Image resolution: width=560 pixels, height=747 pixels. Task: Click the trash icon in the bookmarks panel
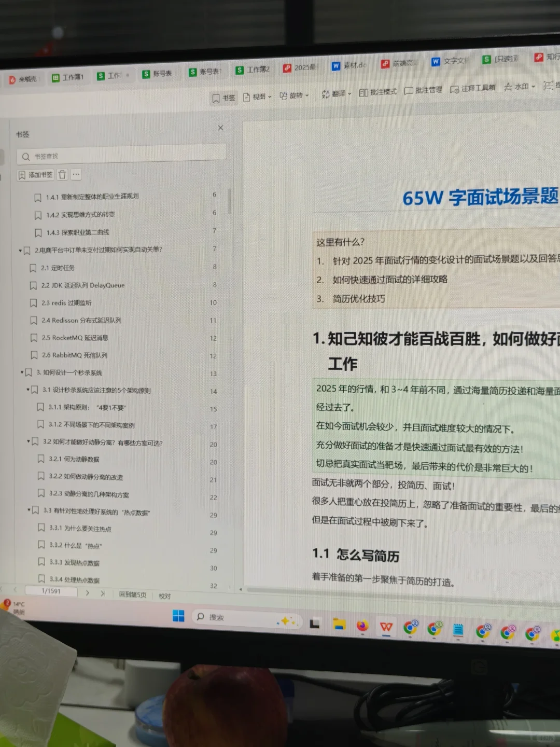(x=62, y=175)
